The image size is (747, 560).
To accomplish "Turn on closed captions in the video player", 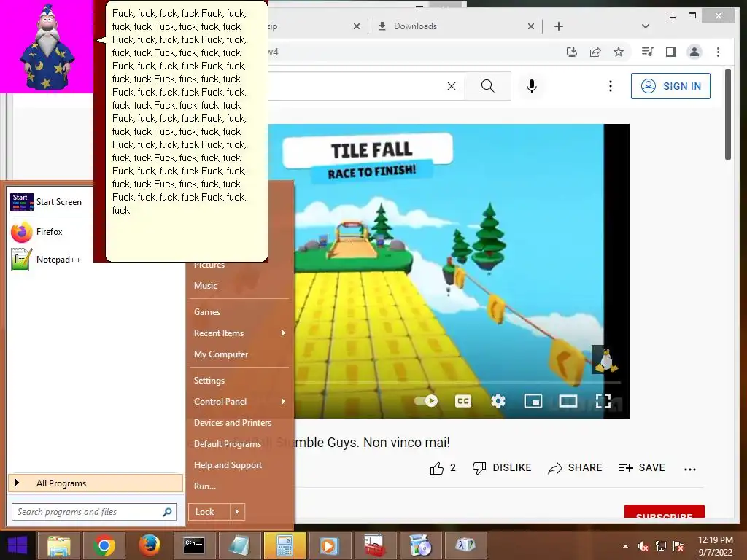I will [x=463, y=401].
